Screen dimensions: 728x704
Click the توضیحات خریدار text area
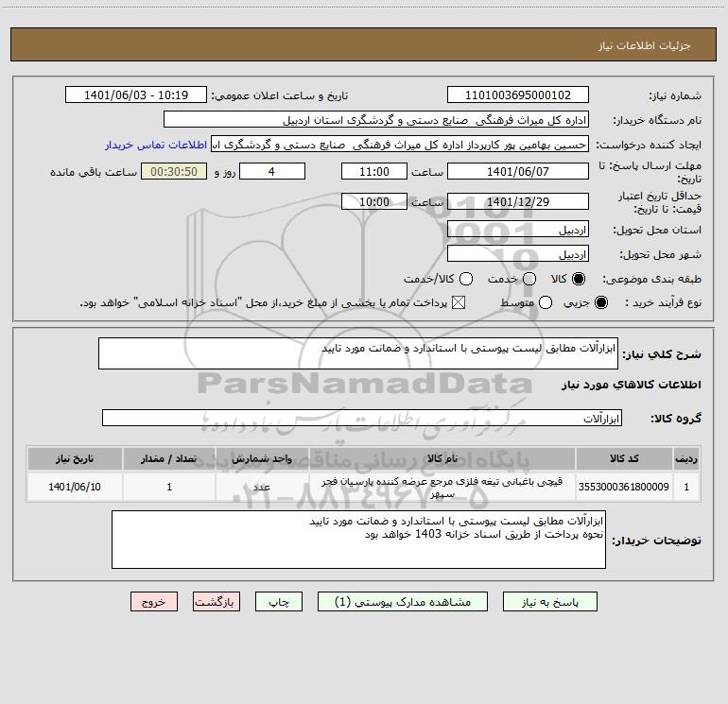(x=358, y=540)
